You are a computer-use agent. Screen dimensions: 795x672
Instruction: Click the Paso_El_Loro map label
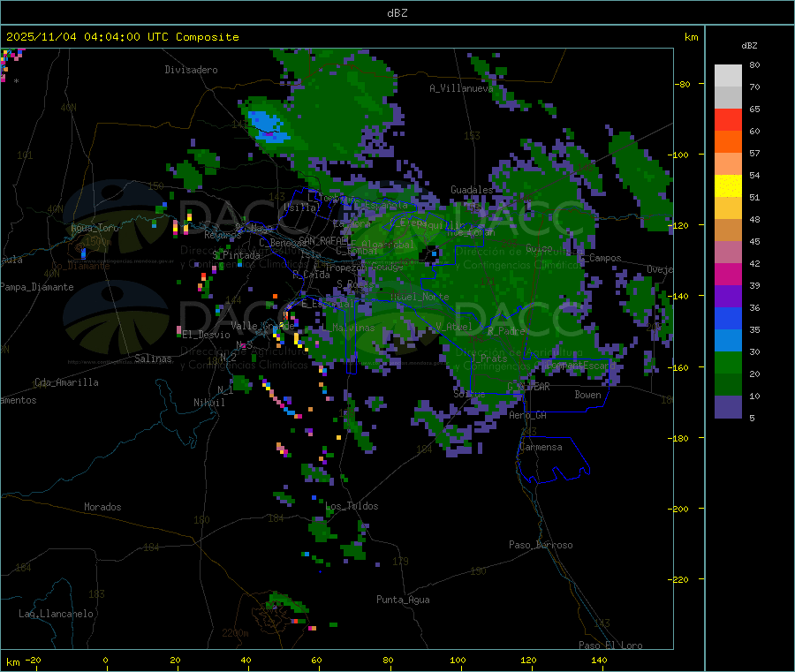pos(610,646)
